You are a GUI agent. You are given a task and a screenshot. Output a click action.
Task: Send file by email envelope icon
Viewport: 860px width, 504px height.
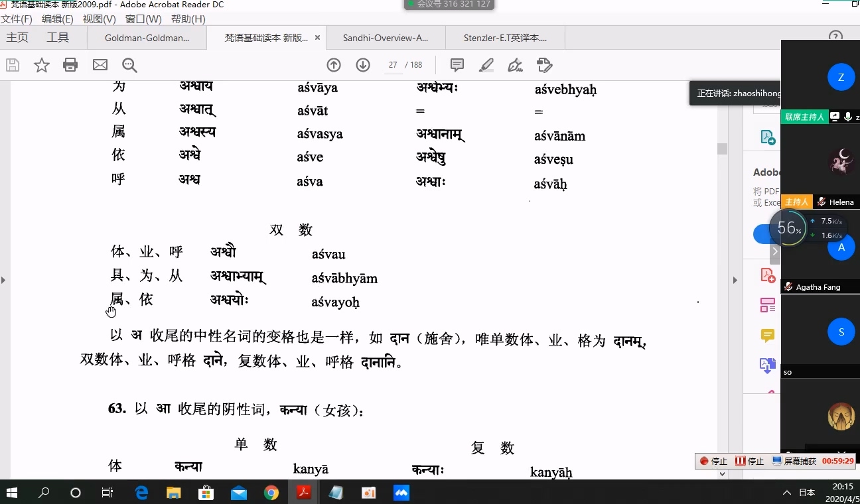click(x=100, y=65)
